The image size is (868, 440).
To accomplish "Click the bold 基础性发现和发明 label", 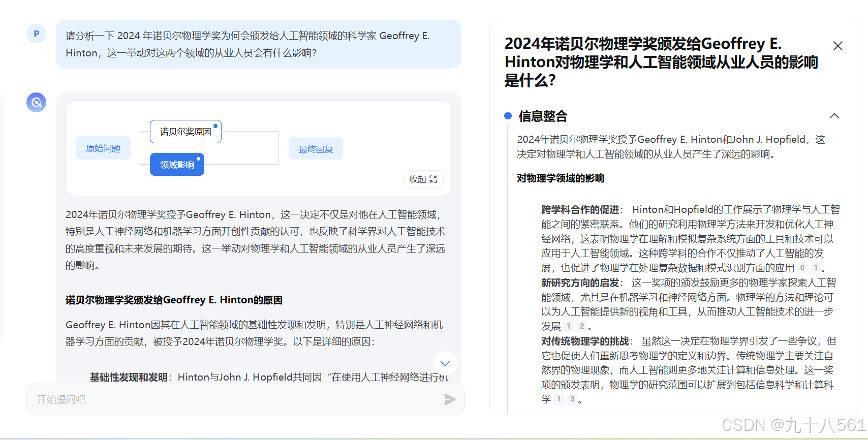I will pos(129,378).
